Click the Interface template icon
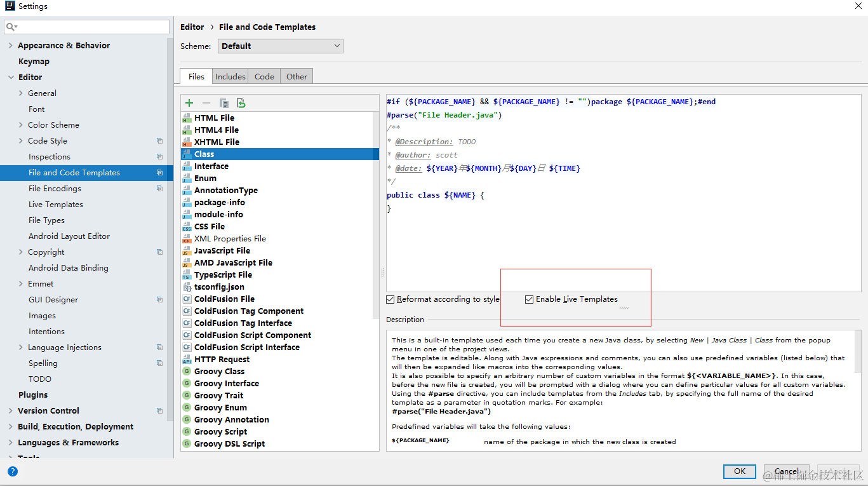The width and height of the screenshot is (868, 486). click(187, 166)
